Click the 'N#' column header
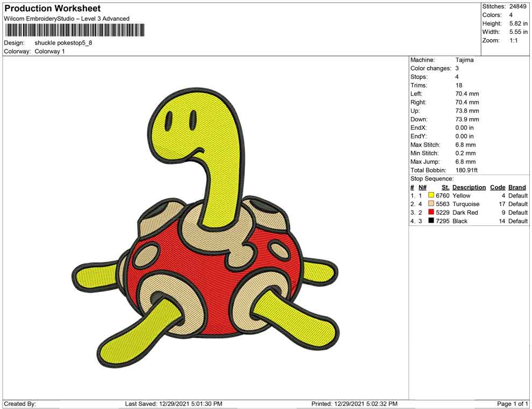The image size is (532, 409). point(422,187)
